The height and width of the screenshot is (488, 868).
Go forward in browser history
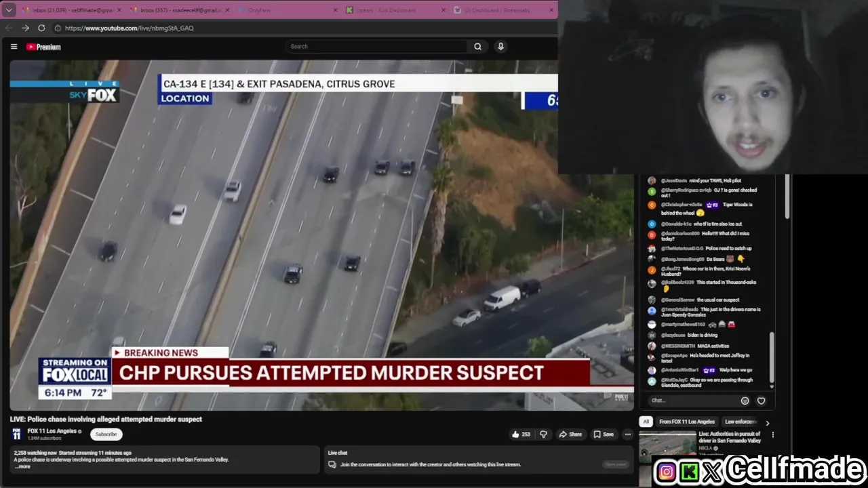pos(25,28)
